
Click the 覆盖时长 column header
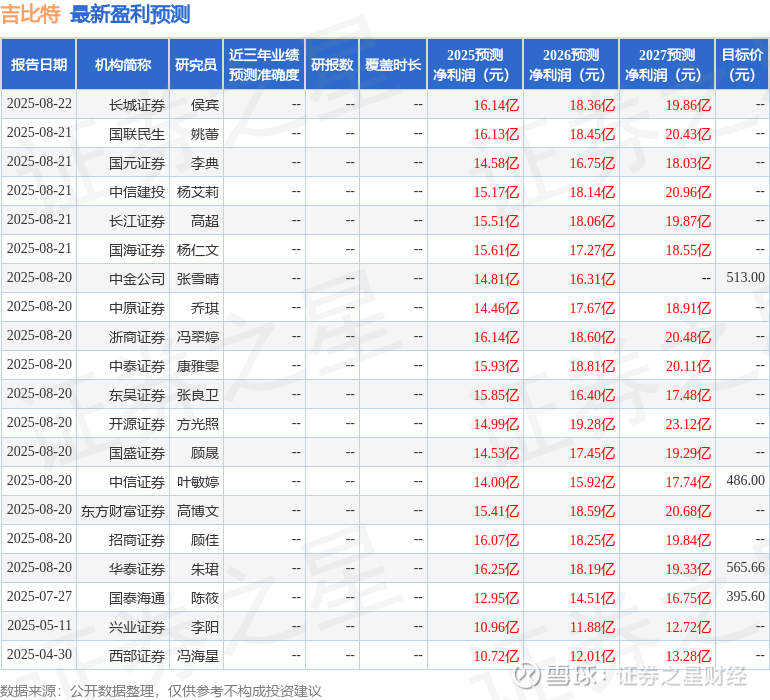tap(393, 64)
